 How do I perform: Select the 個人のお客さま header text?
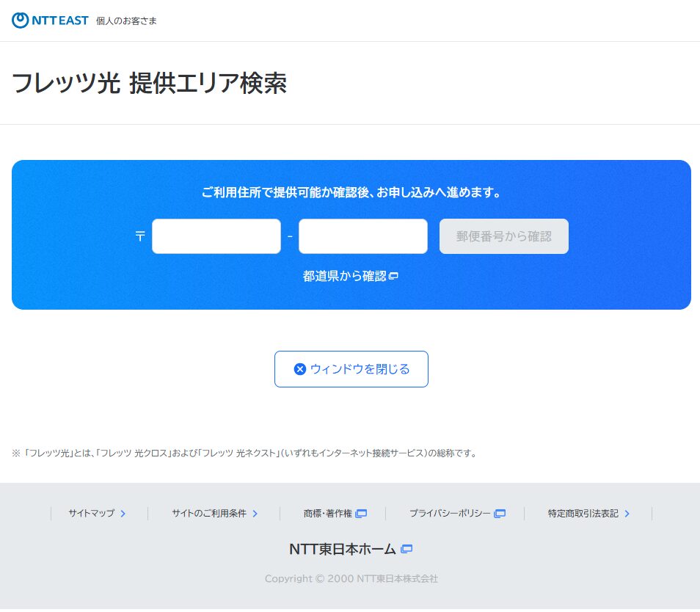tap(126, 21)
